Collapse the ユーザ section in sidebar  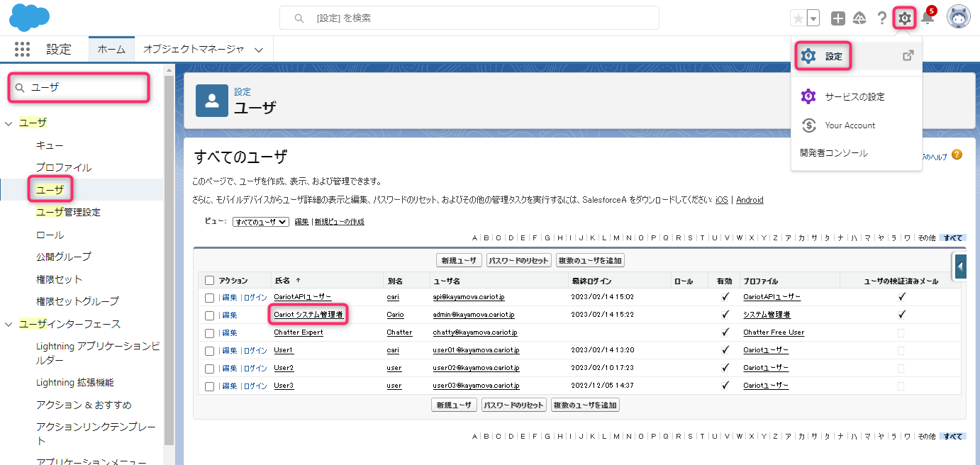[x=9, y=123]
